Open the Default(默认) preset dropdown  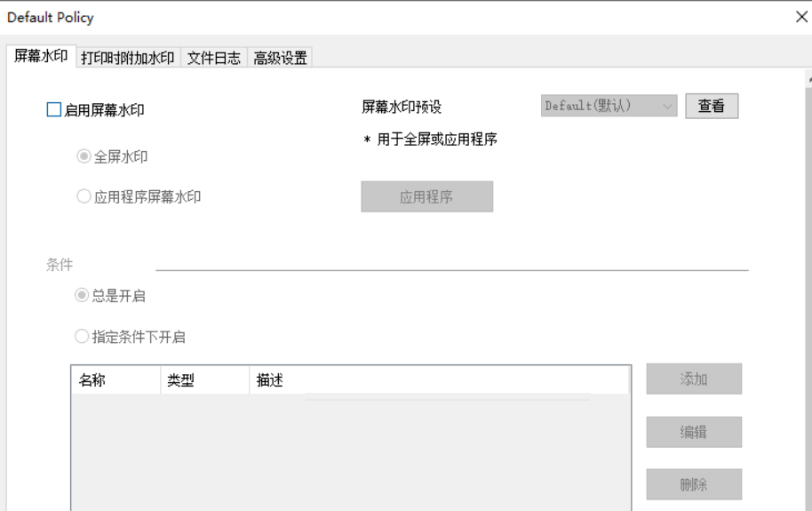(609, 106)
